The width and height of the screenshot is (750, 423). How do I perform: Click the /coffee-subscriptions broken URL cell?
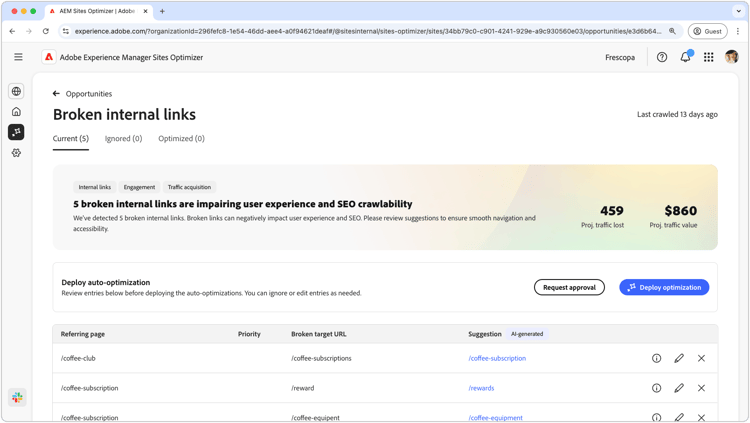(321, 358)
